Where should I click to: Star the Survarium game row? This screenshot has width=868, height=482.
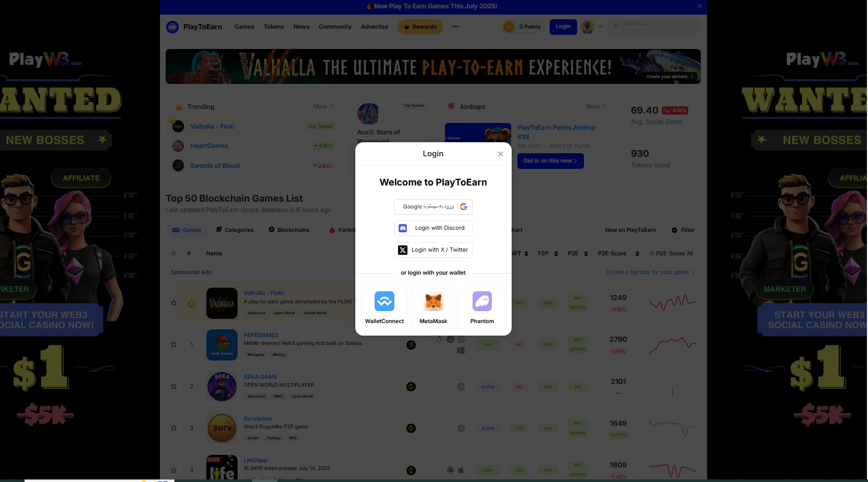click(x=174, y=428)
